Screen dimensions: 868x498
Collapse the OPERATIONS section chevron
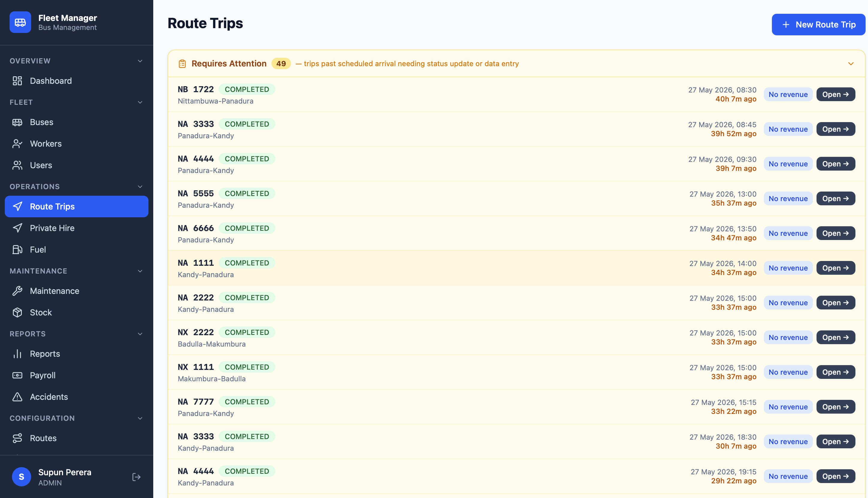[x=140, y=187]
